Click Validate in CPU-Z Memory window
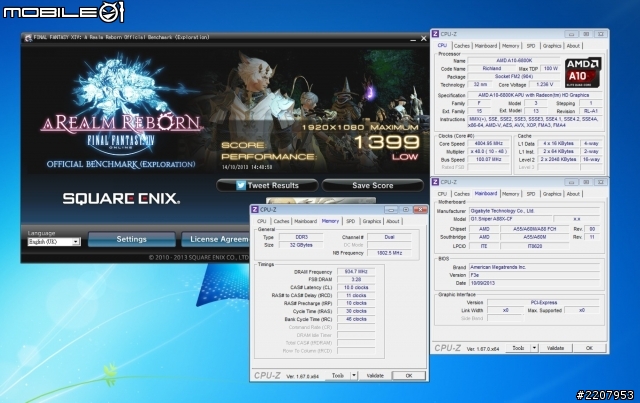 click(375, 375)
